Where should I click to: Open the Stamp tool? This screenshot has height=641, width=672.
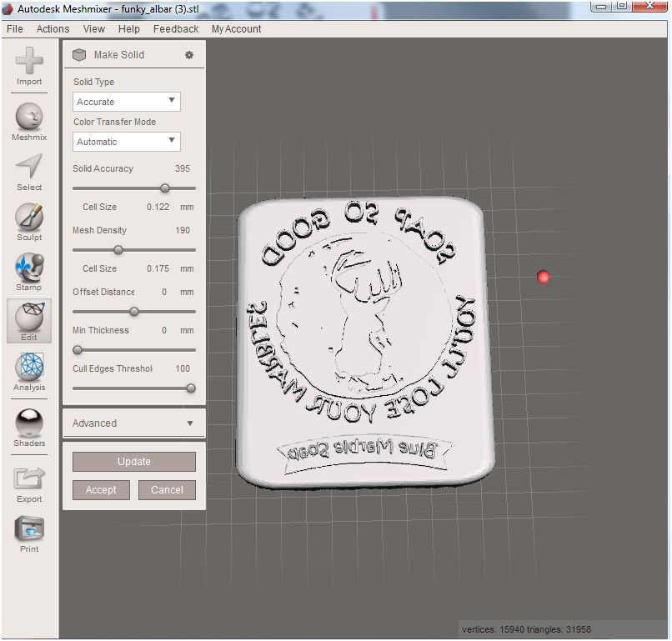click(29, 272)
